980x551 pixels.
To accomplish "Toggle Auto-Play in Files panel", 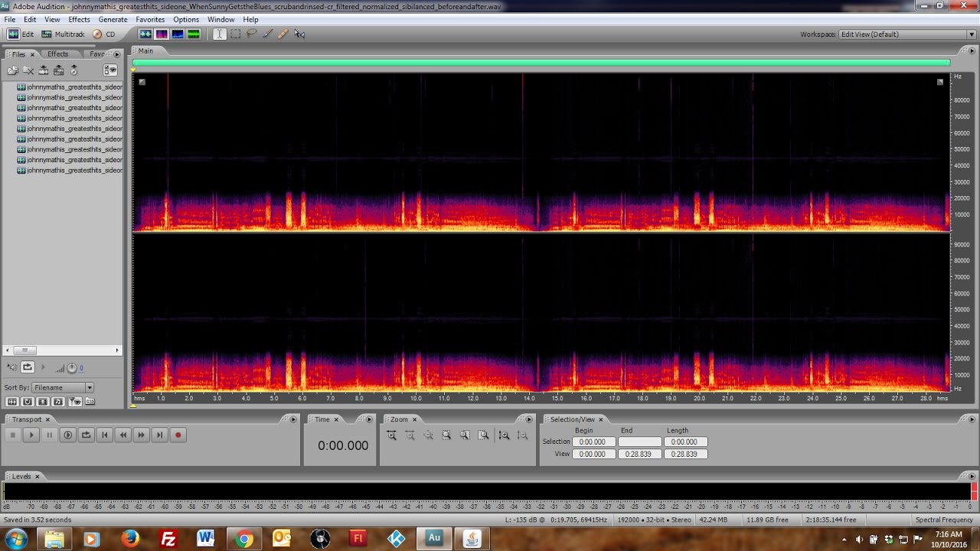I will (x=12, y=367).
